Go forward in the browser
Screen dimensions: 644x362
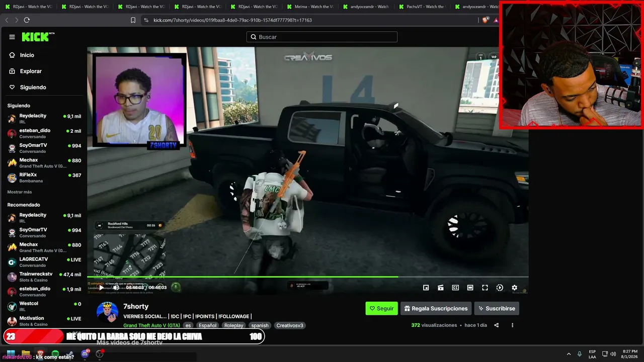pos(17,20)
